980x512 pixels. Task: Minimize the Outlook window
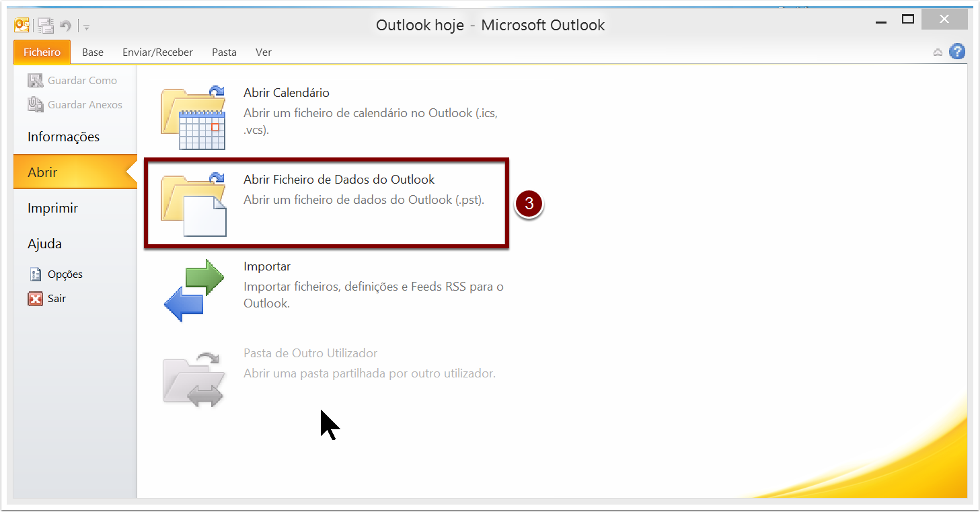pos(881,21)
